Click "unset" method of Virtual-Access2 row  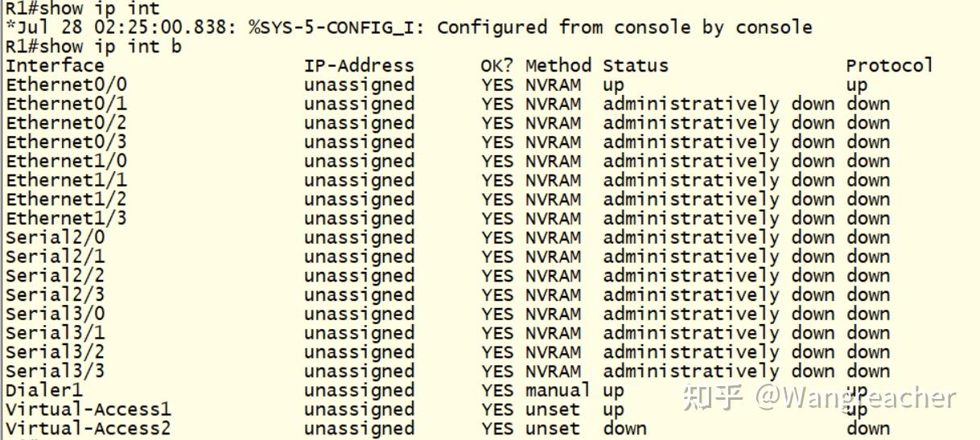pyautogui.click(x=553, y=429)
